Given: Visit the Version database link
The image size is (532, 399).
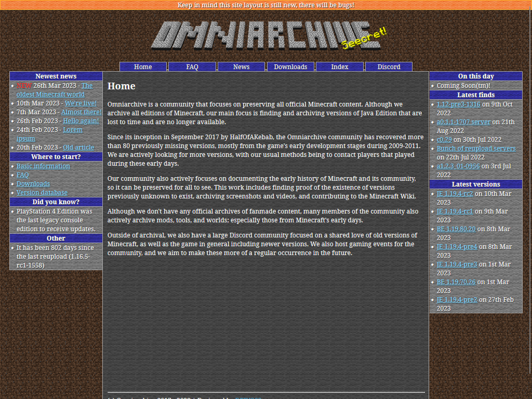Looking at the screenshot, I should coord(42,193).
